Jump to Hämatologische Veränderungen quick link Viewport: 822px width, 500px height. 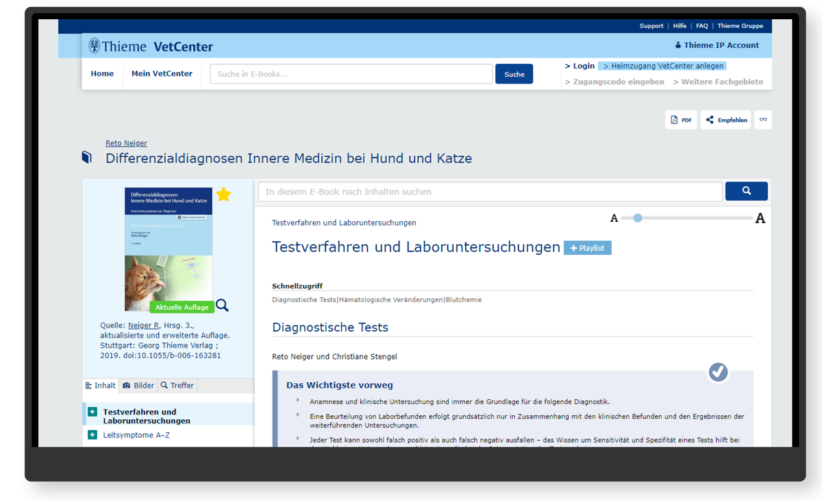pos(391,300)
